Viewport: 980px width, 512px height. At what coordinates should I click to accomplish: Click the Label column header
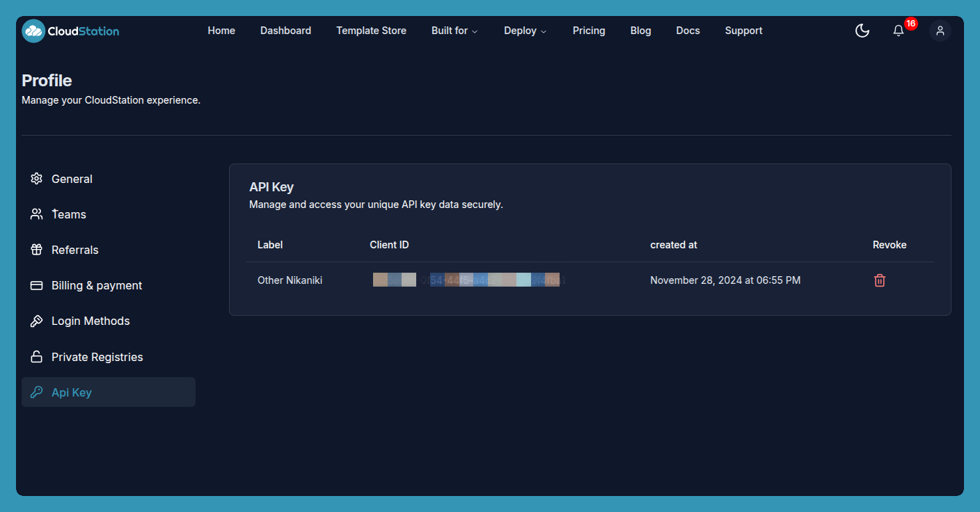click(270, 245)
